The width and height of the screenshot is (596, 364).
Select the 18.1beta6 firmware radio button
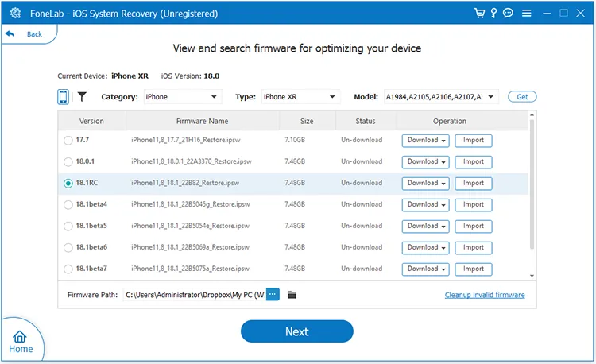tap(68, 248)
